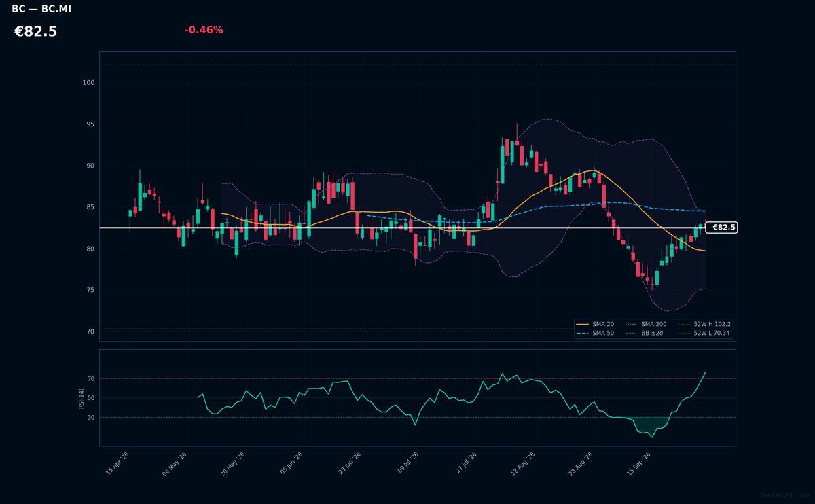815x504 pixels.
Task: Click the 75 price axis label
Action: (90, 290)
